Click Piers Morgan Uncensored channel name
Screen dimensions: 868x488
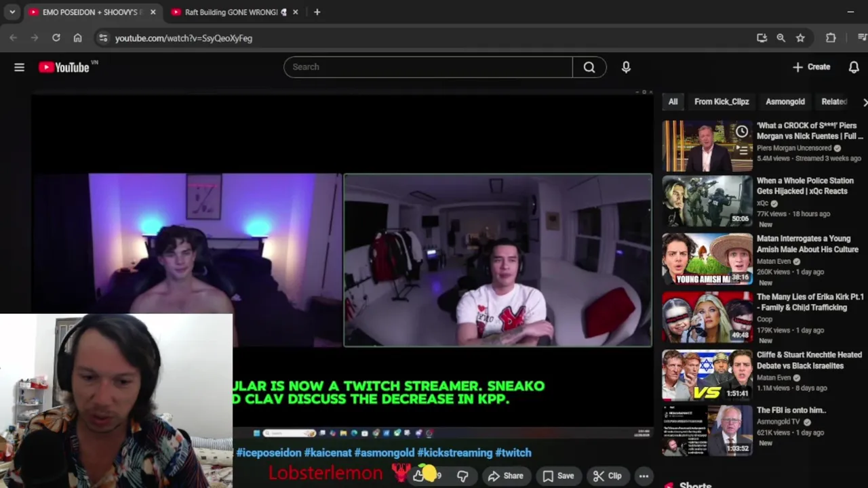tap(794, 148)
